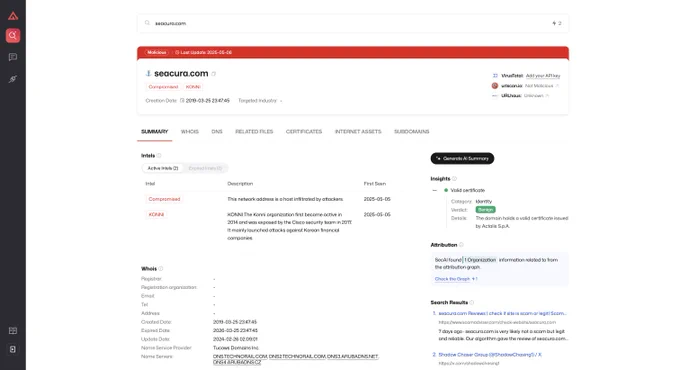The height and width of the screenshot is (370, 680).
Task: Click Generate AI Summary button
Action: tap(462, 158)
